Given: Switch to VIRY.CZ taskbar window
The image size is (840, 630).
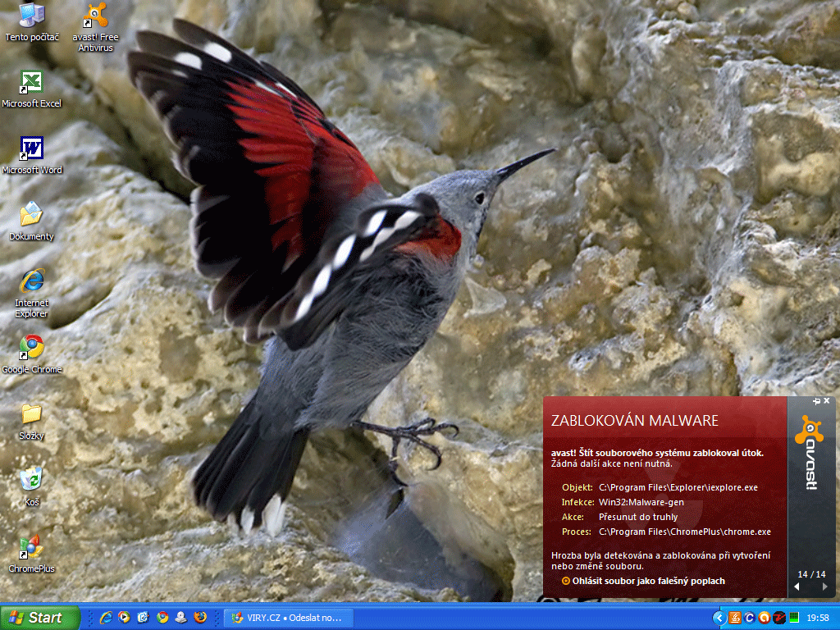Looking at the screenshot, I should pyautogui.click(x=287, y=618).
